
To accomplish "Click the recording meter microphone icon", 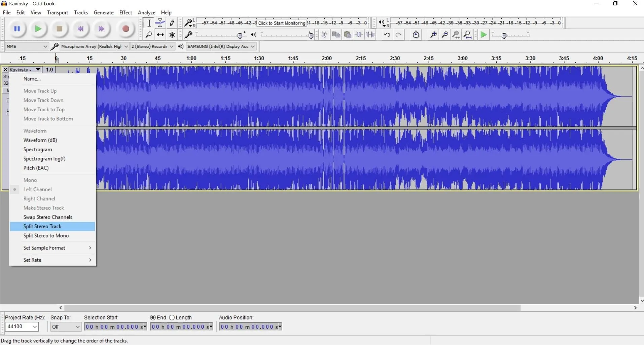I will pos(188,23).
